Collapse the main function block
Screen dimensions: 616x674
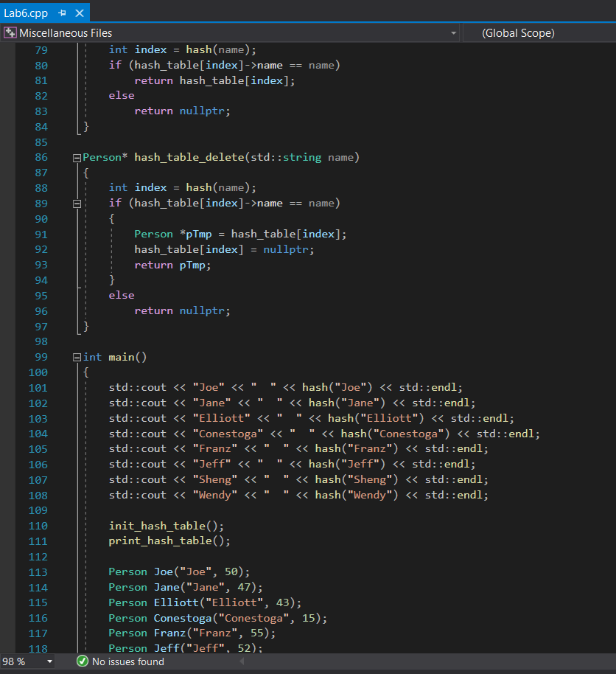77,358
